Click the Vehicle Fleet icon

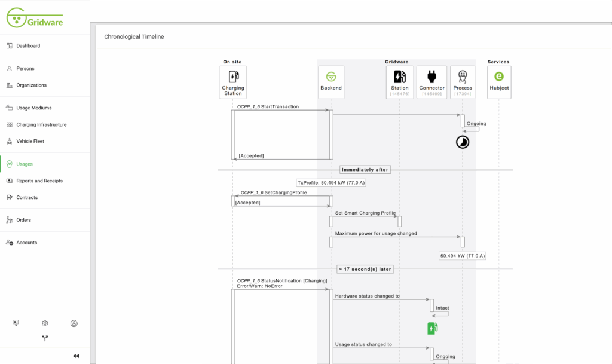point(10,141)
